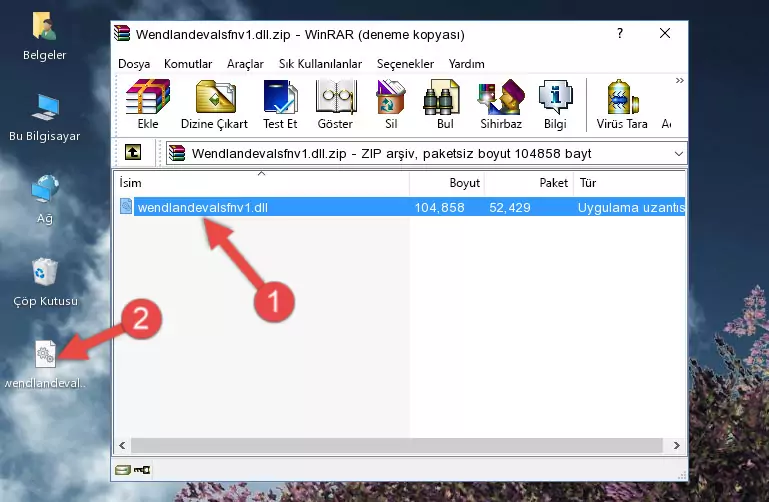This screenshot has height=502, width=769.
Task: Select the wendlandevalsfnv1.dll file name
Action: [x=203, y=207]
